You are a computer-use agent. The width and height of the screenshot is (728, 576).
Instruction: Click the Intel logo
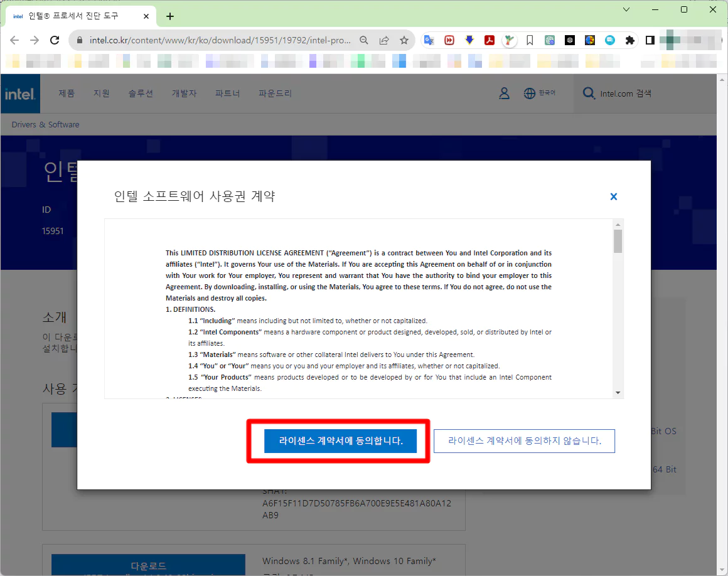coord(20,93)
